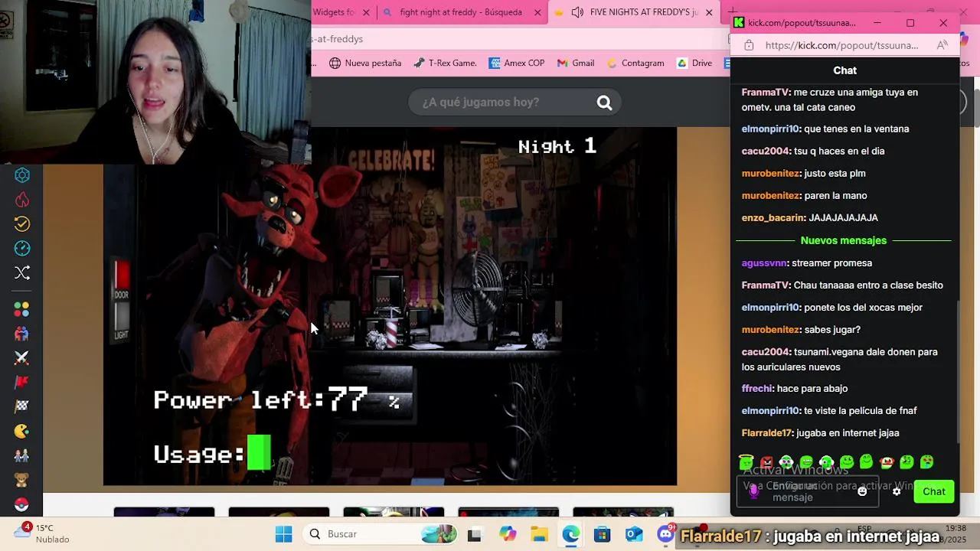Click the microphone icon in chat input
The width and height of the screenshot is (980, 551).
753,491
